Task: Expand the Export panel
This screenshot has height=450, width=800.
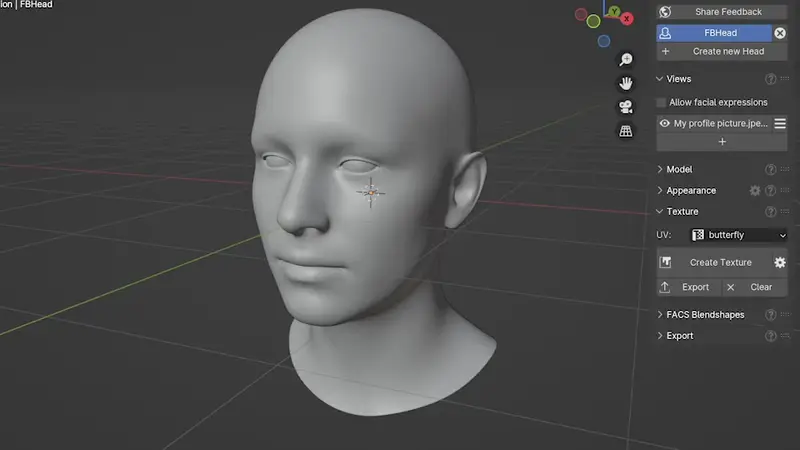Action: 659,336
